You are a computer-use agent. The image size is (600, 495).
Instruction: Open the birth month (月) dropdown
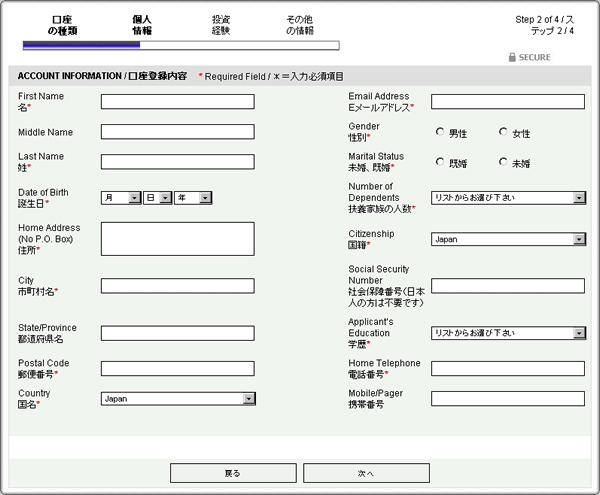pos(121,198)
